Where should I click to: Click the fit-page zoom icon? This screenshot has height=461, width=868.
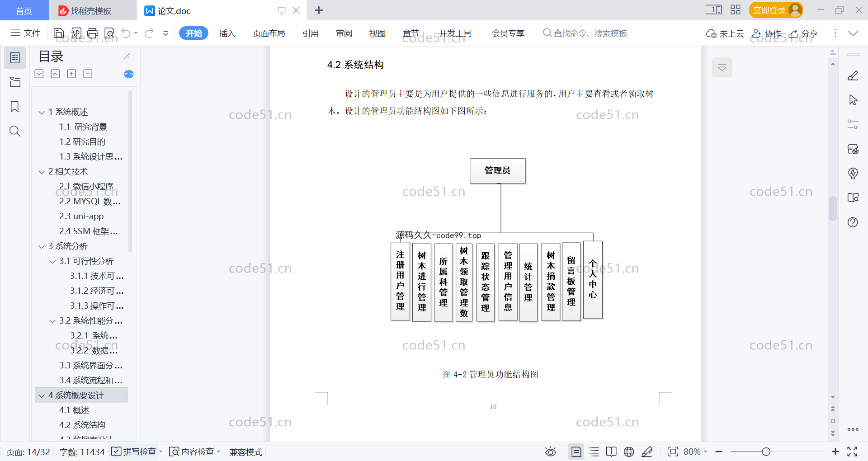673,452
